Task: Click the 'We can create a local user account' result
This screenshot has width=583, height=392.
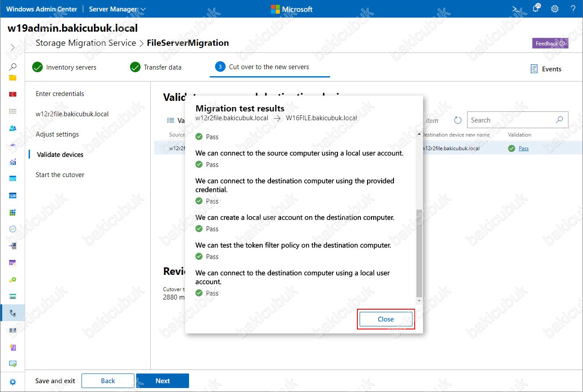Action: pos(295,218)
